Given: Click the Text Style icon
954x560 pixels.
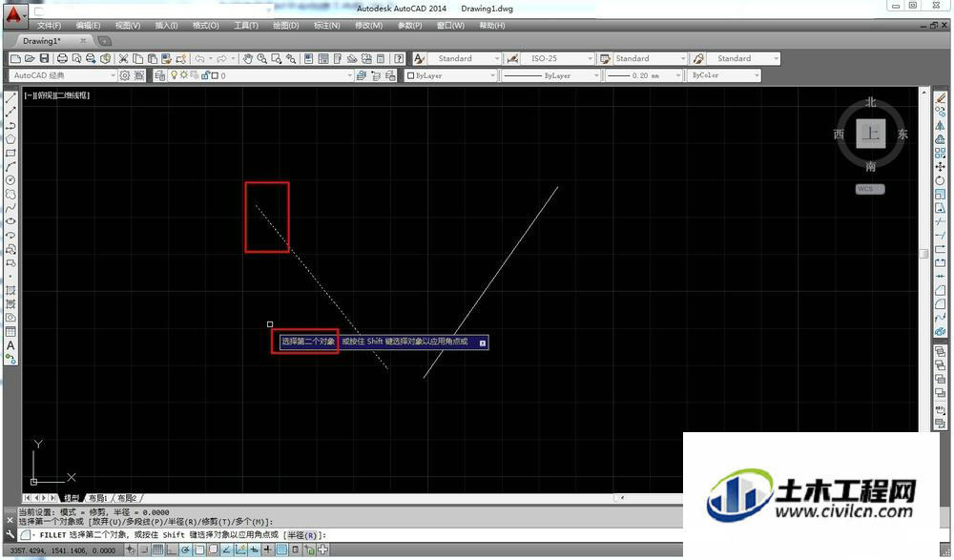Looking at the screenshot, I should click(x=419, y=58).
